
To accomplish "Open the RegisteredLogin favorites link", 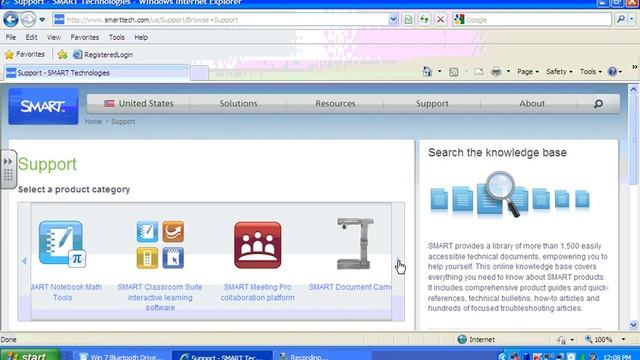I will [103, 54].
